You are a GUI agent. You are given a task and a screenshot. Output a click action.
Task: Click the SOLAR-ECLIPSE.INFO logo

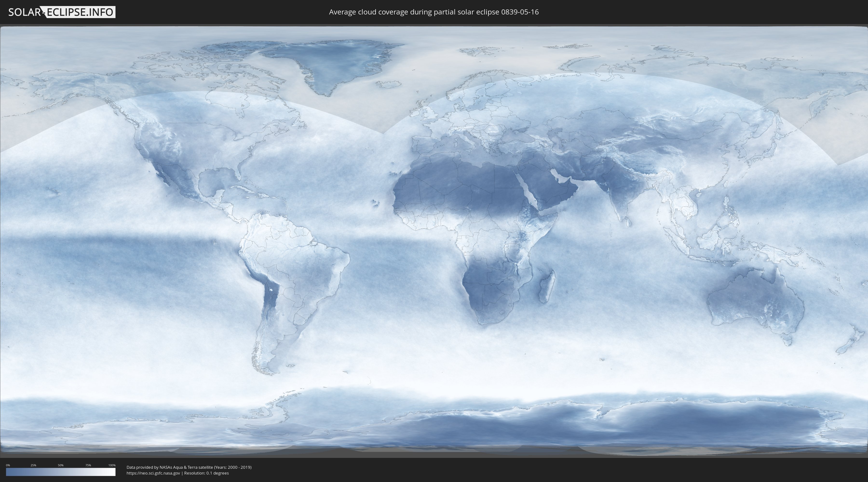click(62, 12)
